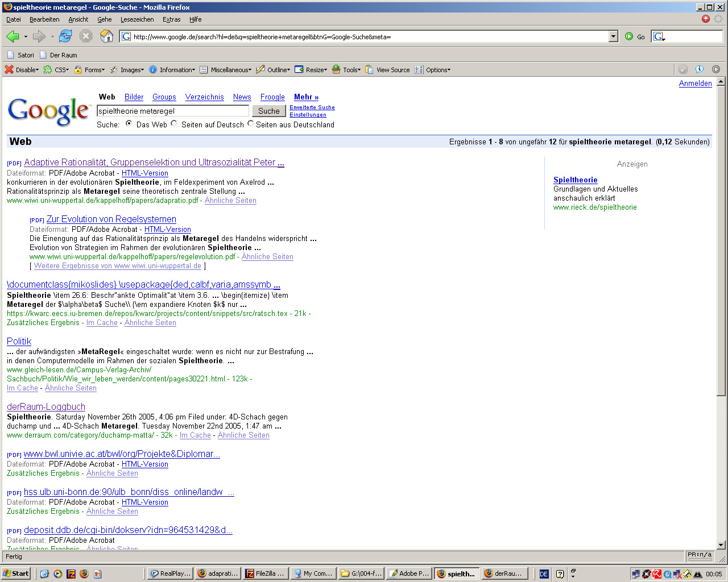The image size is (728, 582).
Task: Click the Spieltheorie ad link
Action: point(576,180)
